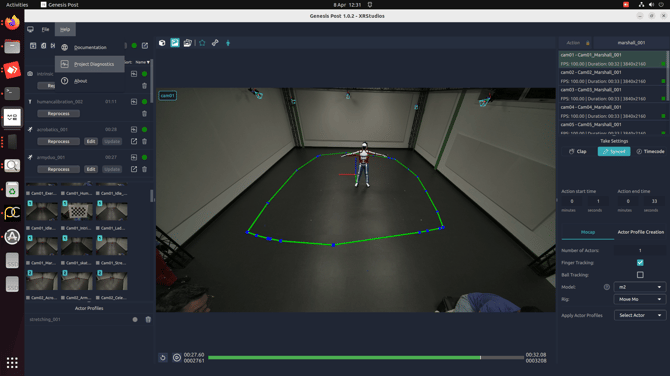
Task: Delete stretching_001 actor profile
Action: tap(148, 320)
